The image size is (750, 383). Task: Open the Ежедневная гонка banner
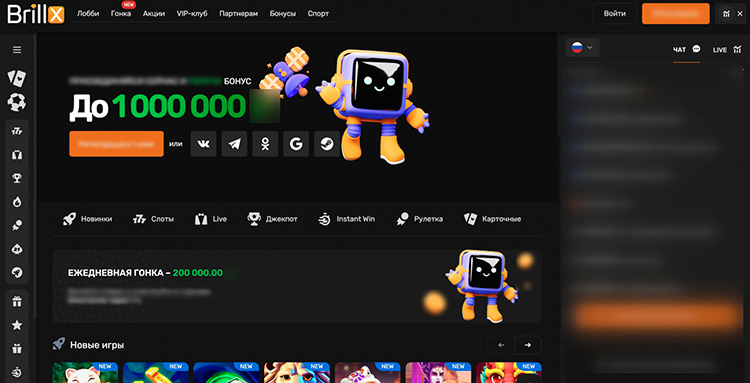(x=297, y=286)
